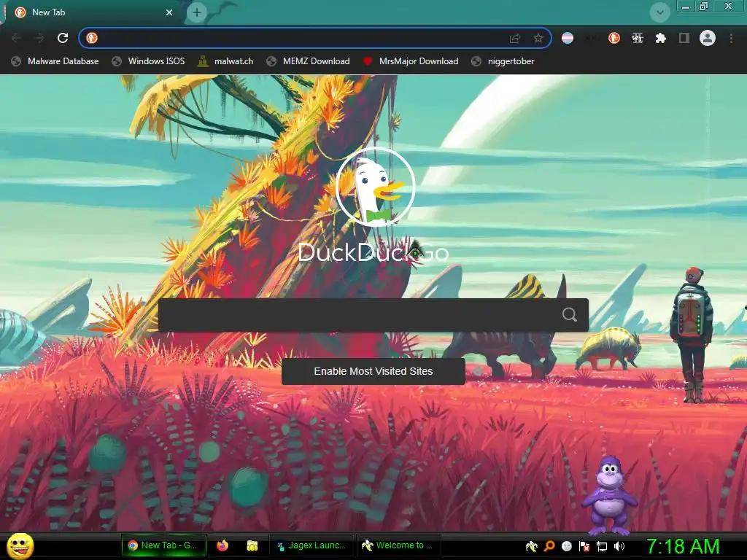
Task: Open the smiley face Start button
Action: (20, 545)
